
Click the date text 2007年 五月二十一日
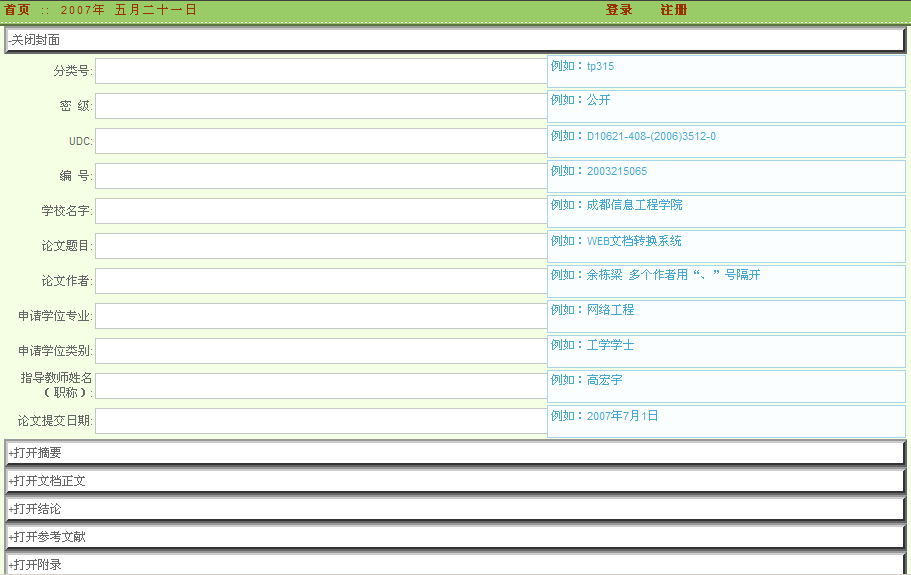click(x=128, y=10)
